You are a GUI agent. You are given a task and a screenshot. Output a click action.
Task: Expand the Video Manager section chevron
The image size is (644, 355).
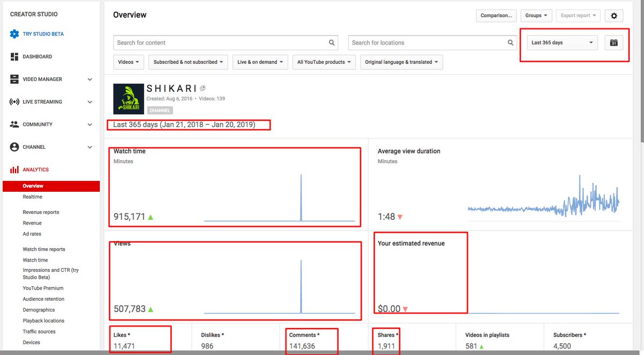coord(90,79)
